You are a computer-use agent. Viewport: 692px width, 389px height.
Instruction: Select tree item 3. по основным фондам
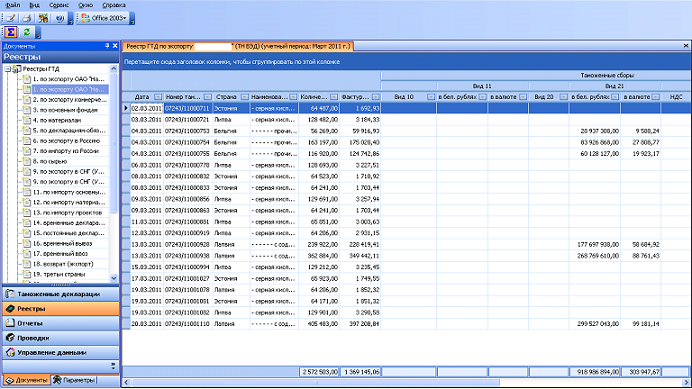(x=65, y=110)
